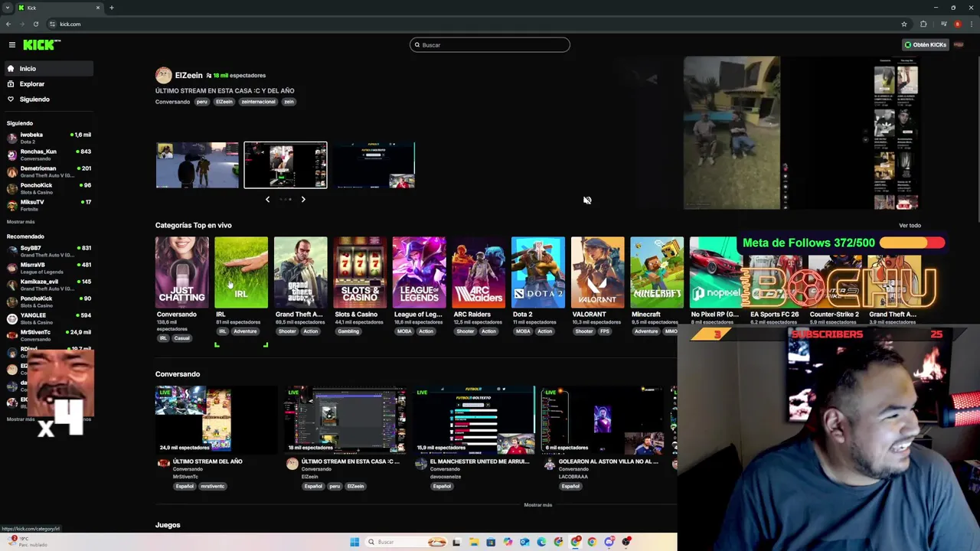Open Outlook from the taskbar
Image resolution: width=980 pixels, height=551 pixels.
pos(524,542)
